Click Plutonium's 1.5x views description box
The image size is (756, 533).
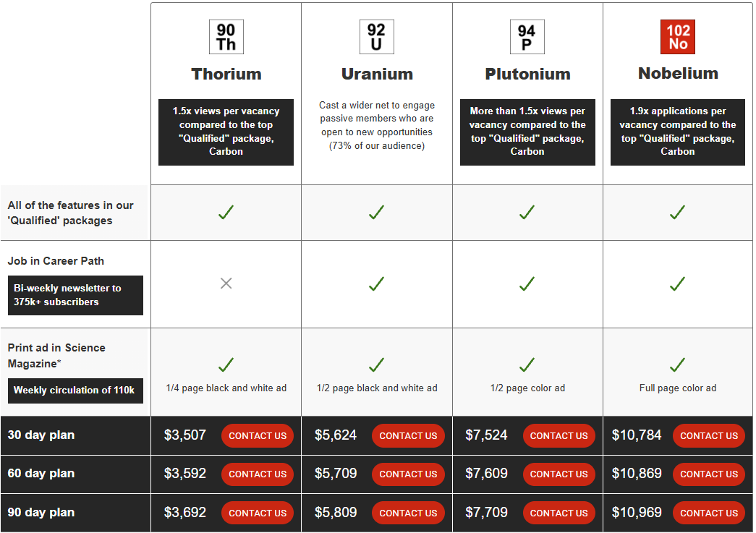click(x=527, y=132)
